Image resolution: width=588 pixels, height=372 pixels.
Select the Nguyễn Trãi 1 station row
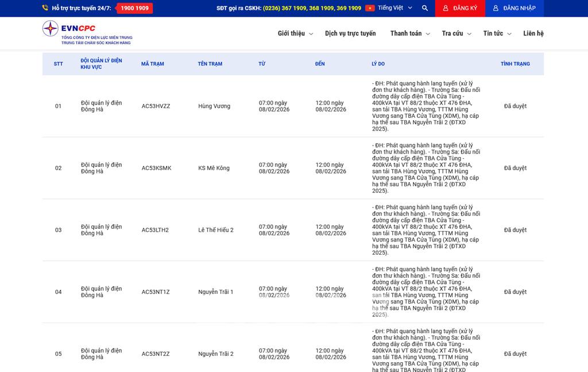coord(215,292)
